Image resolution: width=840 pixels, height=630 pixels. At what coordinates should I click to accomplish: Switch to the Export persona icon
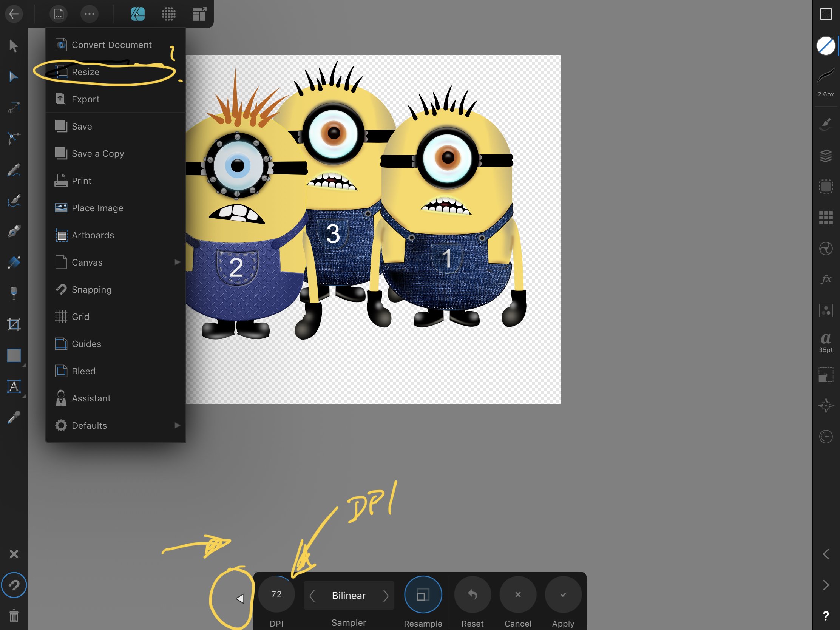pyautogui.click(x=199, y=14)
